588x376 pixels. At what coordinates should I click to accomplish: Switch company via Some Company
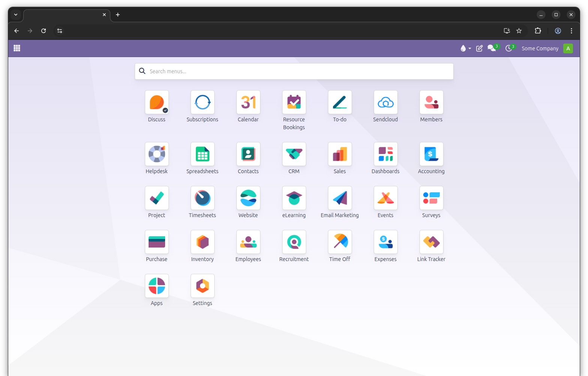540,48
